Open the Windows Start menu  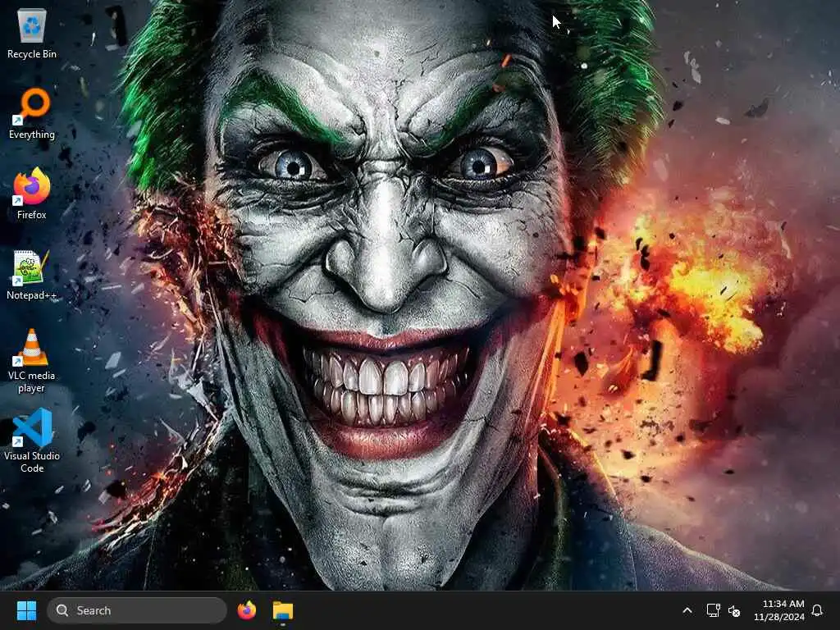26,610
